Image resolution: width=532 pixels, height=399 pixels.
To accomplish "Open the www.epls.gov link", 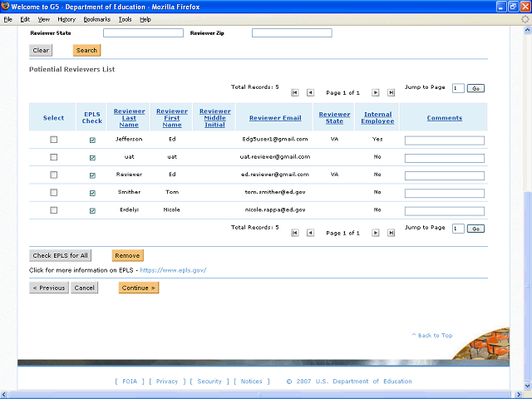I will [172, 270].
